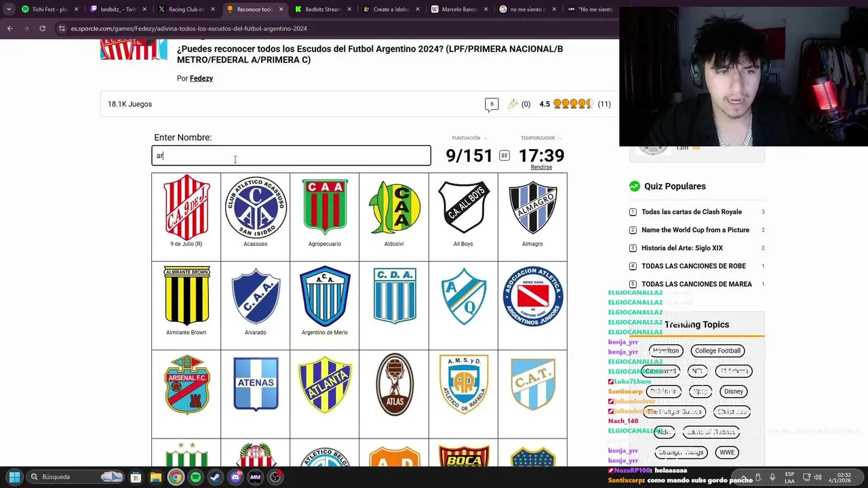Click the Almagro crest

pos(532,207)
